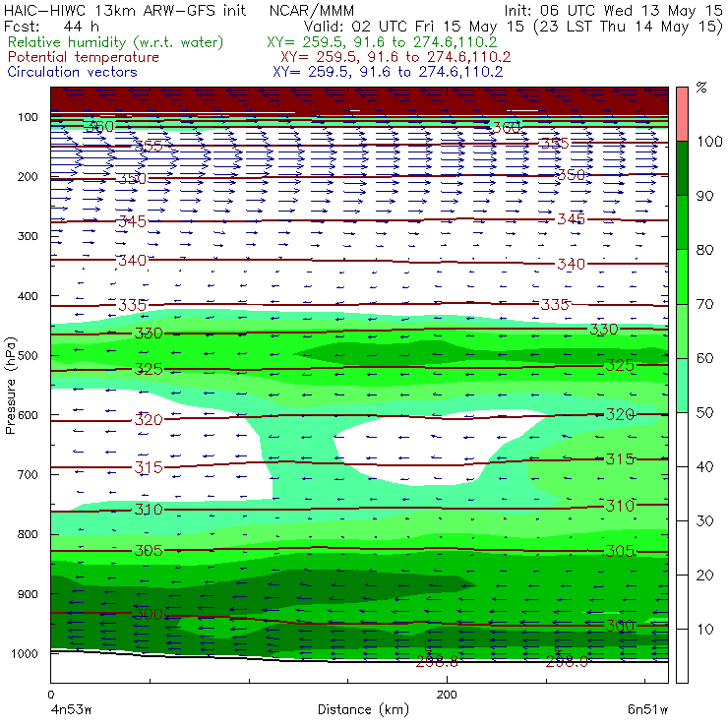728x728 pixels.
Task: Click the '298.0' surface minimum value label
Action: pos(567,661)
